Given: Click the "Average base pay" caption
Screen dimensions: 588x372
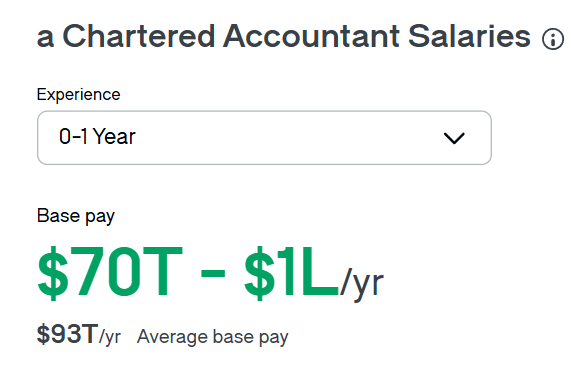Looking at the screenshot, I should tap(213, 337).
